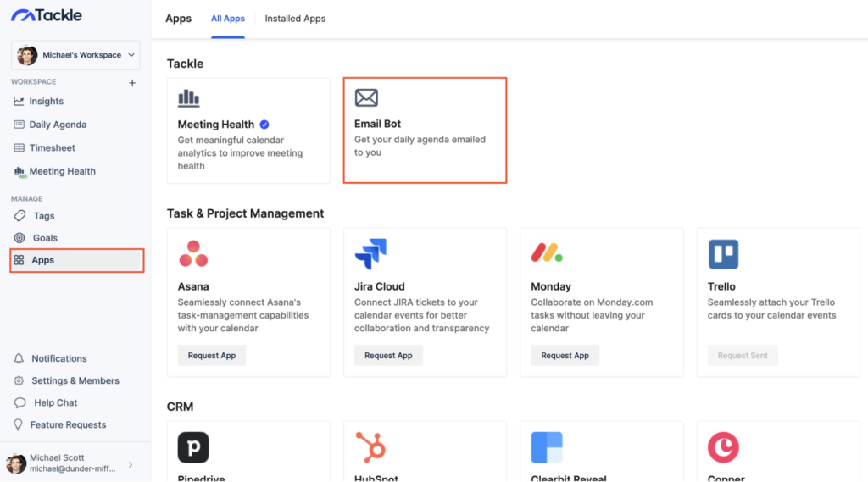
Task: Open Tags in the Manage section
Action: pyautogui.click(x=44, y=216)
